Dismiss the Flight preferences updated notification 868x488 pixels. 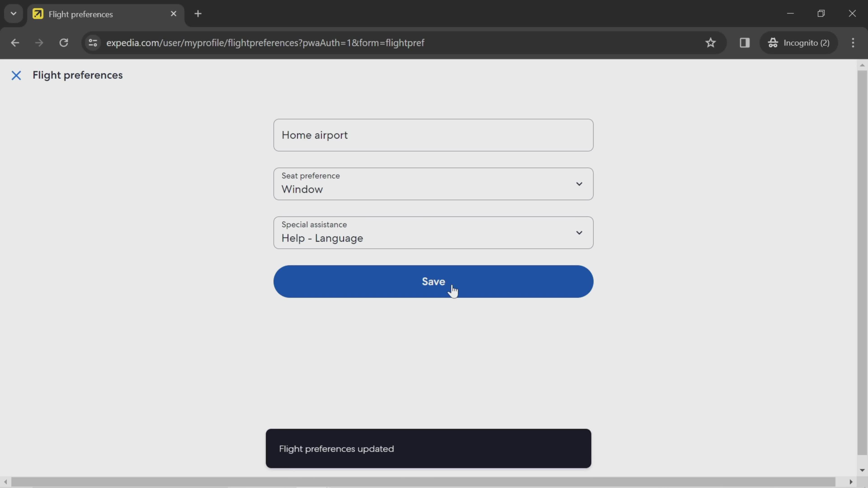[428, 448]
